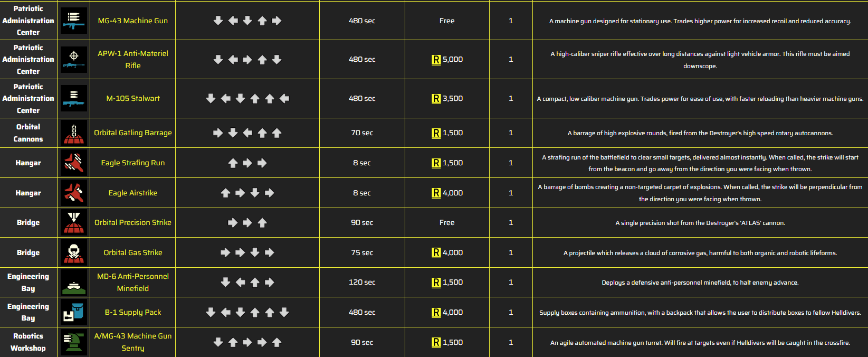Viewport: 868px width, 357px height.
Task: Click the MG-43 Machine Gun stratagem icon
Action: click(x=74, y=21)
